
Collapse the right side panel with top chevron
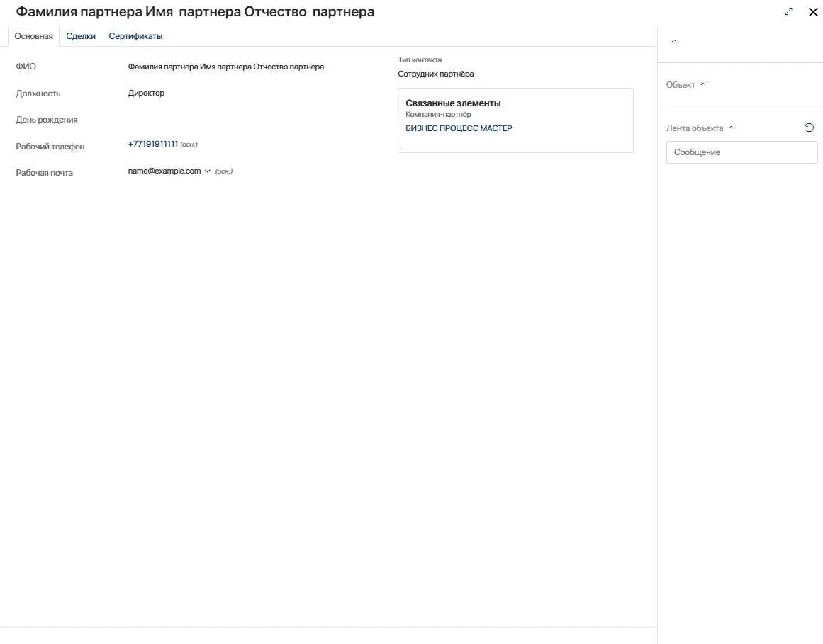[673, 41]
